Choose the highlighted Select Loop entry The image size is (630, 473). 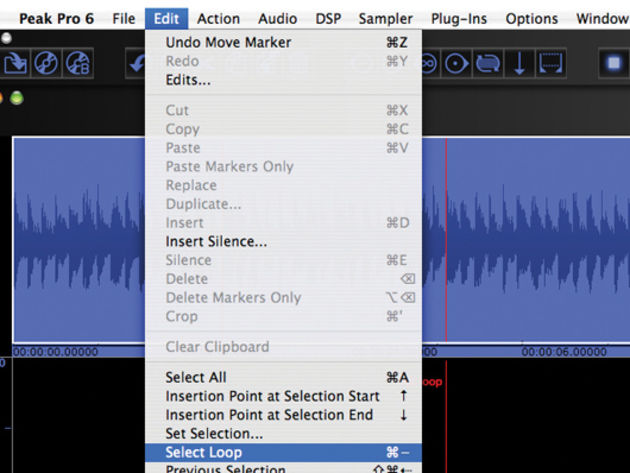coord(283,453)
